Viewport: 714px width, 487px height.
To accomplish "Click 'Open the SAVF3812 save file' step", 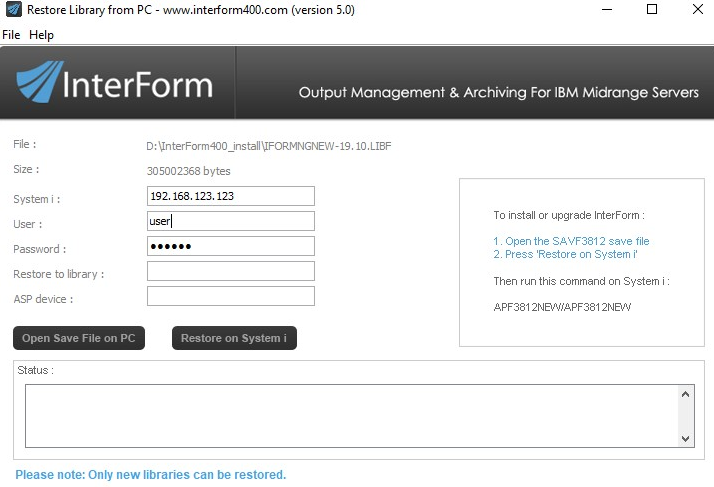I will coord(571,241).
